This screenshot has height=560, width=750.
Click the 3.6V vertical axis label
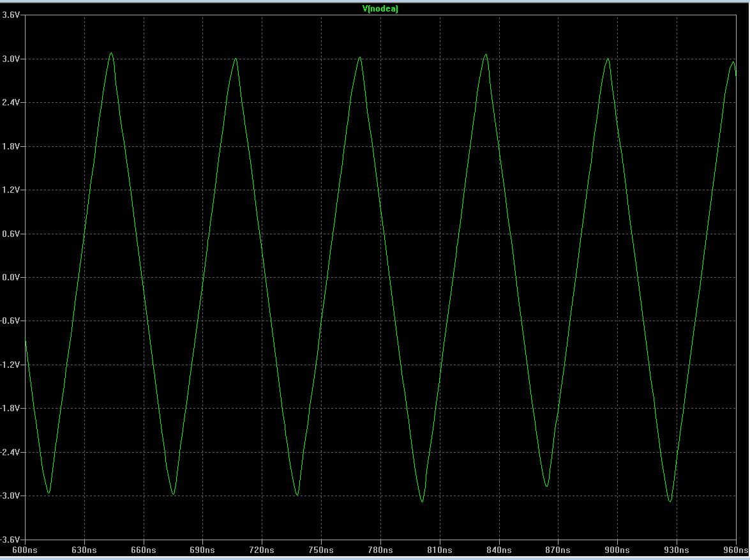(11, 15)
